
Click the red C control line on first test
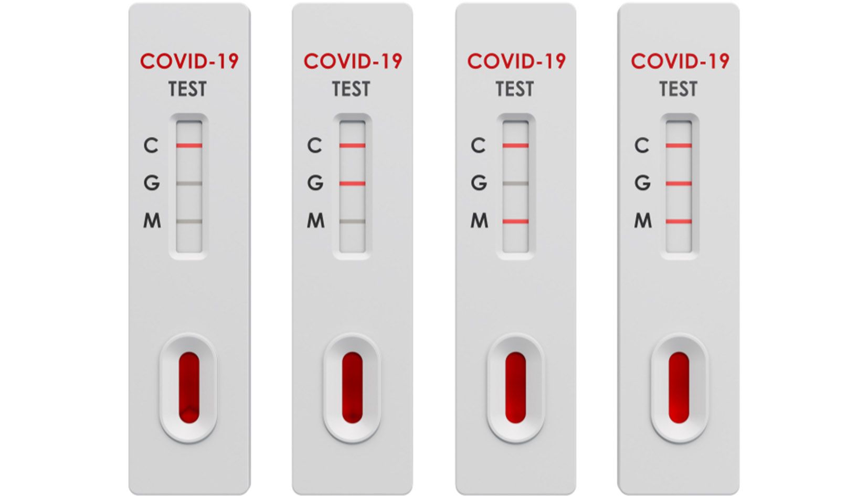click(x=189, y=145)
